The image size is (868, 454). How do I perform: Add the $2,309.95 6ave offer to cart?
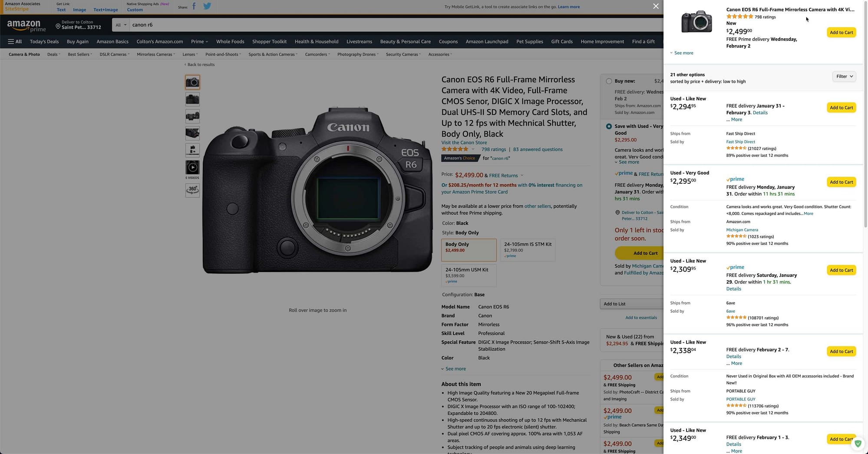(x=841, y=270)
